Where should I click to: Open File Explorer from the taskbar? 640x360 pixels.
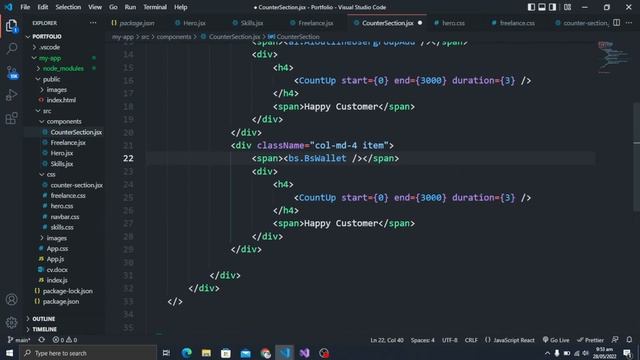coord(206,353)
